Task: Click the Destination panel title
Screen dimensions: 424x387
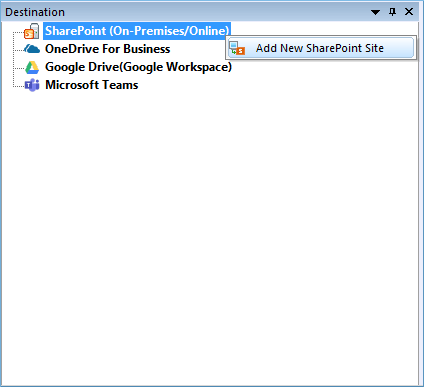Action: (35, 12)
